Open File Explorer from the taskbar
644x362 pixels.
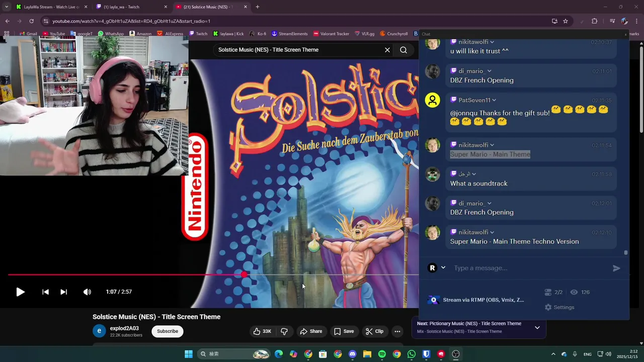click(367, 354)
